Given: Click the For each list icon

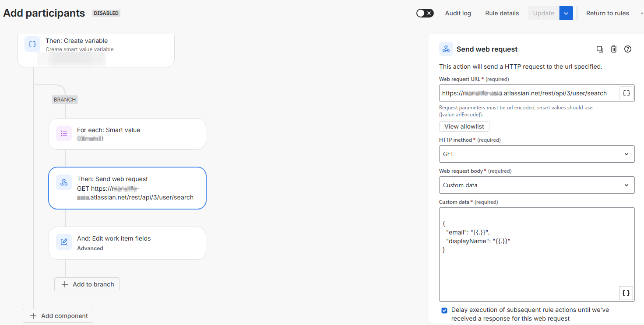Looking at the screenshot, I should pos(64,133).
